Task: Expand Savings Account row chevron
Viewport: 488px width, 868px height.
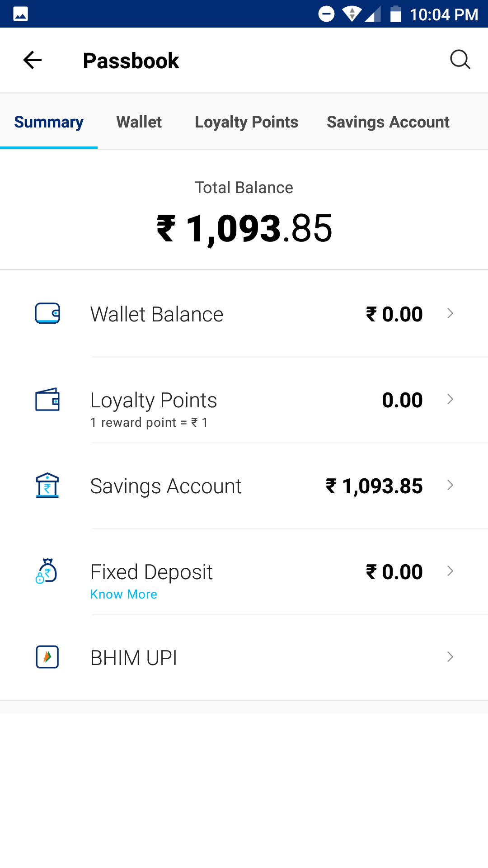Action: click(x=450, y=485)
